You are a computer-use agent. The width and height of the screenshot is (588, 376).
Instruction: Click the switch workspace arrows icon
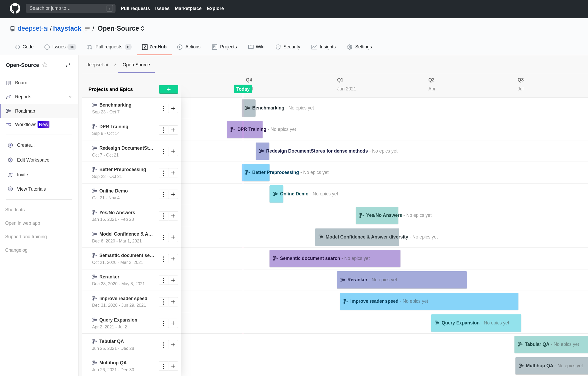(68, 65)
